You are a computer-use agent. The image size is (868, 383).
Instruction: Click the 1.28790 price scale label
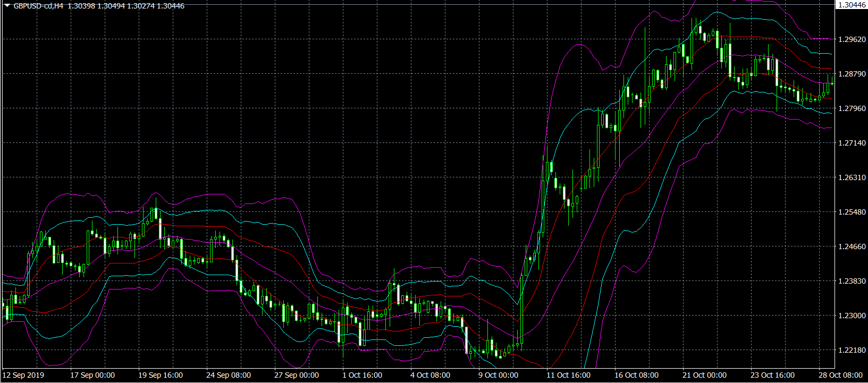[x=851, y=74]
